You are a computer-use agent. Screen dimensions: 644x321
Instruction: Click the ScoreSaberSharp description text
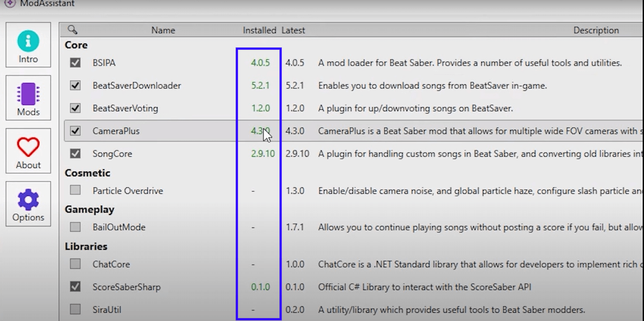425,287
